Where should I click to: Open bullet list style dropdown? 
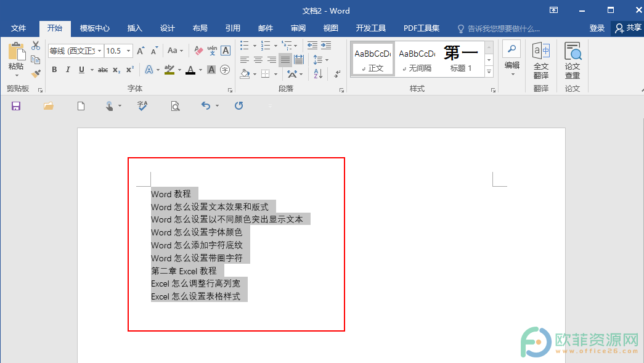coord(255,46)
